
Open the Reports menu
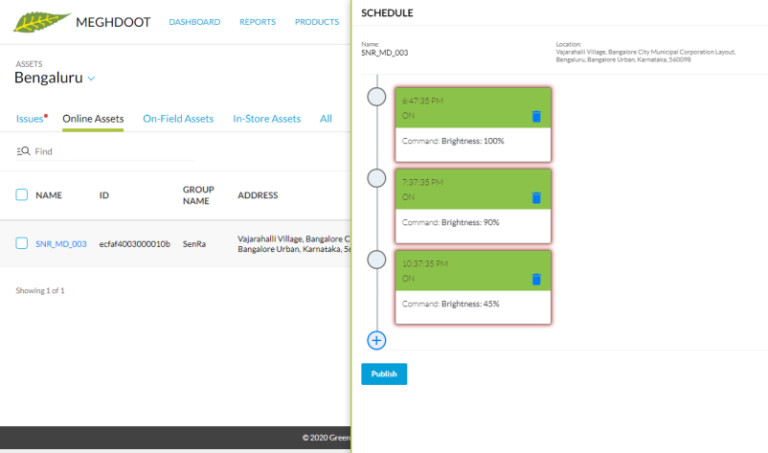coord(257,22)
